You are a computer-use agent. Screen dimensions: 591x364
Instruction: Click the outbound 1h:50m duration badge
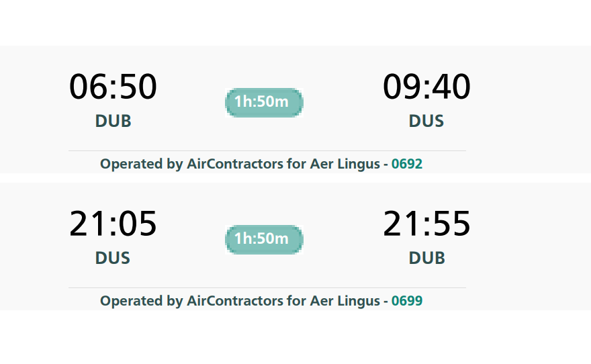click(x=264, y=102)
